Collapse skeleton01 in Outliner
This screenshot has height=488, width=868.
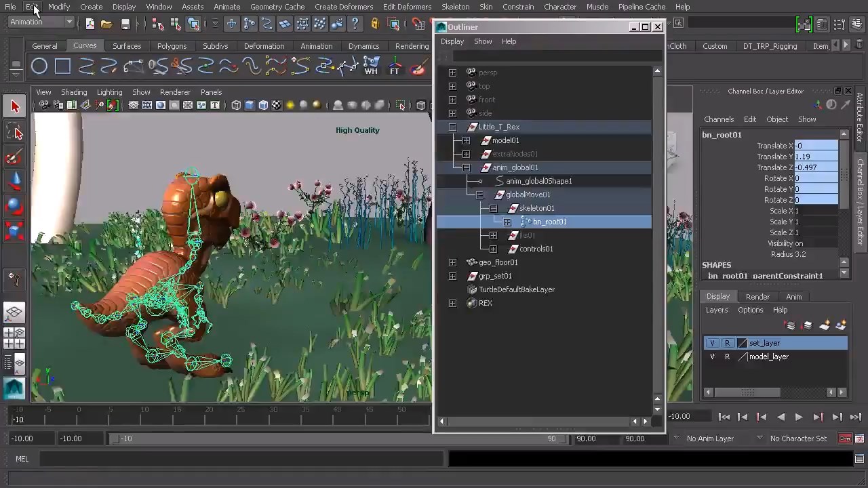(493, 208)
